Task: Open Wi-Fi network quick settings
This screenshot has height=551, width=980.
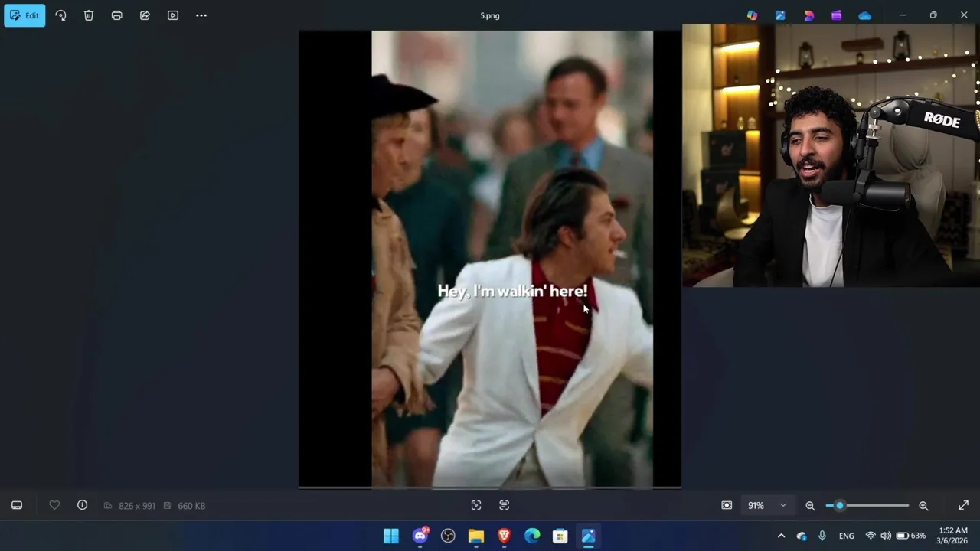Action: click(x=871, y=536)
